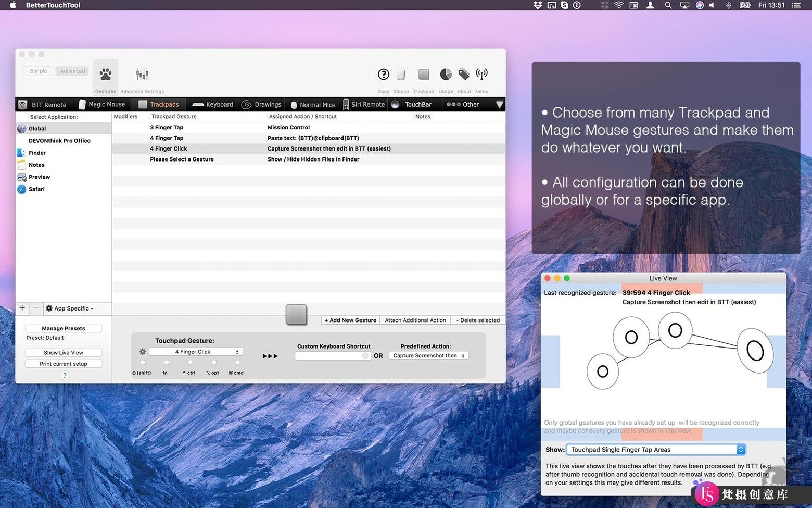The width and height of the screenshot is (812, 508).
Task: Open Advanced Settings sliders icon
Action: pos(142,75)
